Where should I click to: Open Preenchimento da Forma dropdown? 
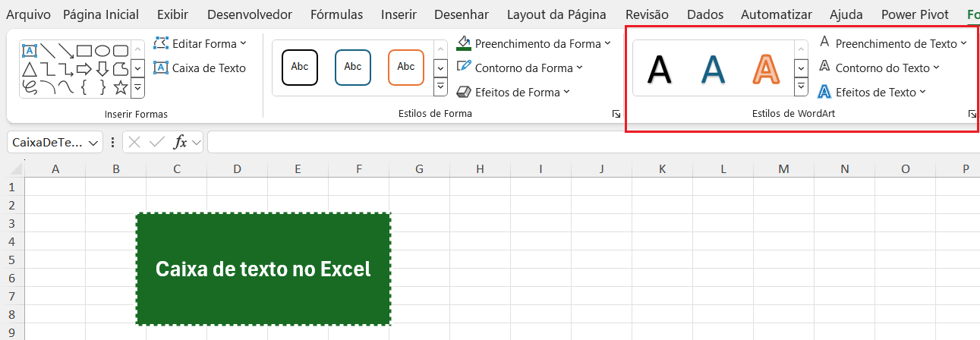(x=607, y=44)
